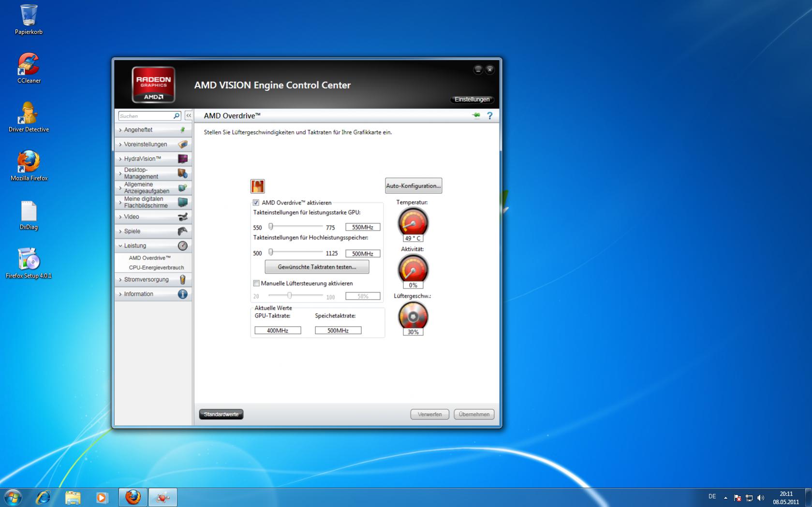Image resolution: width=812 pixels, height=507 pixels.
Task: Click the graphics card icon above Overdrive checkbox
Action: coord(257,186)
